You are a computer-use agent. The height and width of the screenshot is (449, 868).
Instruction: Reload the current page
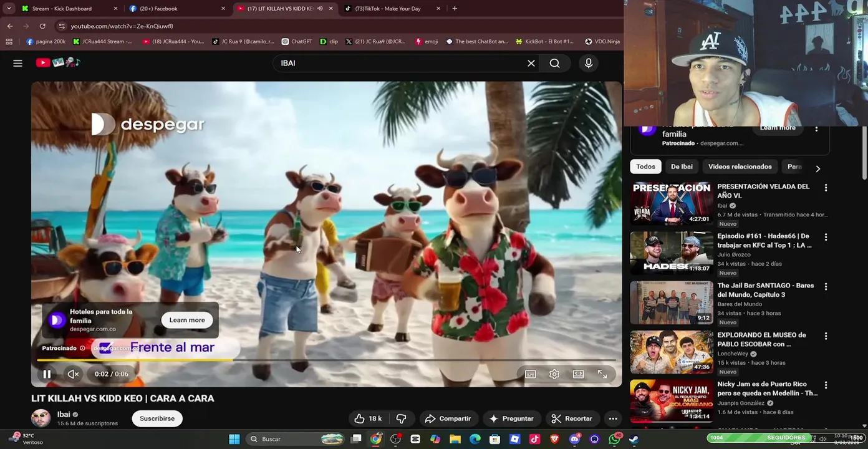click(x=42, y=26)
